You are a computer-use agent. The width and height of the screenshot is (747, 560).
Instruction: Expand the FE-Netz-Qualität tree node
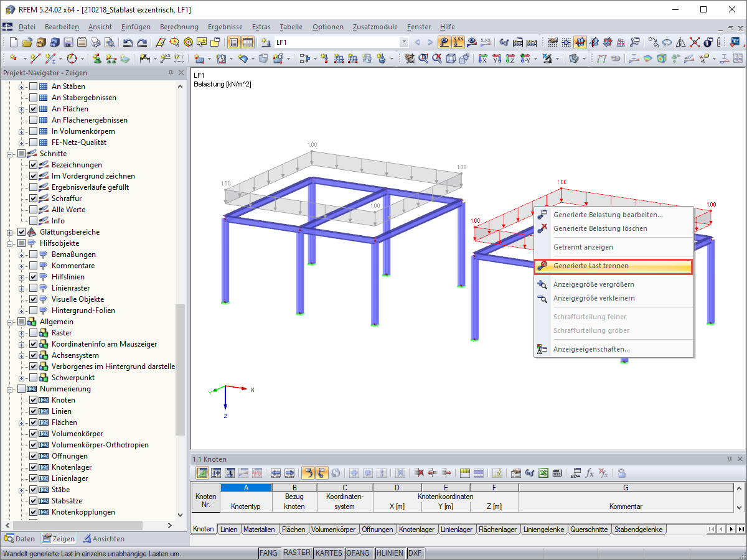tap(22, 142)
